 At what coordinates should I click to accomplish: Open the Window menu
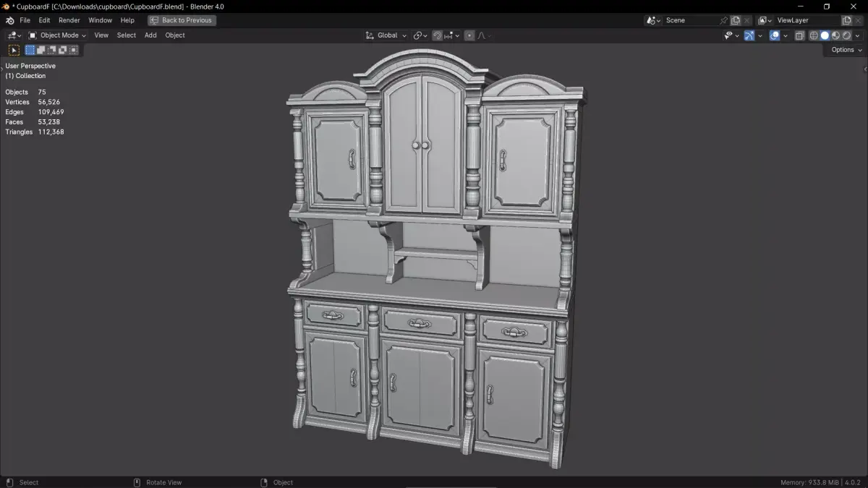101,20
